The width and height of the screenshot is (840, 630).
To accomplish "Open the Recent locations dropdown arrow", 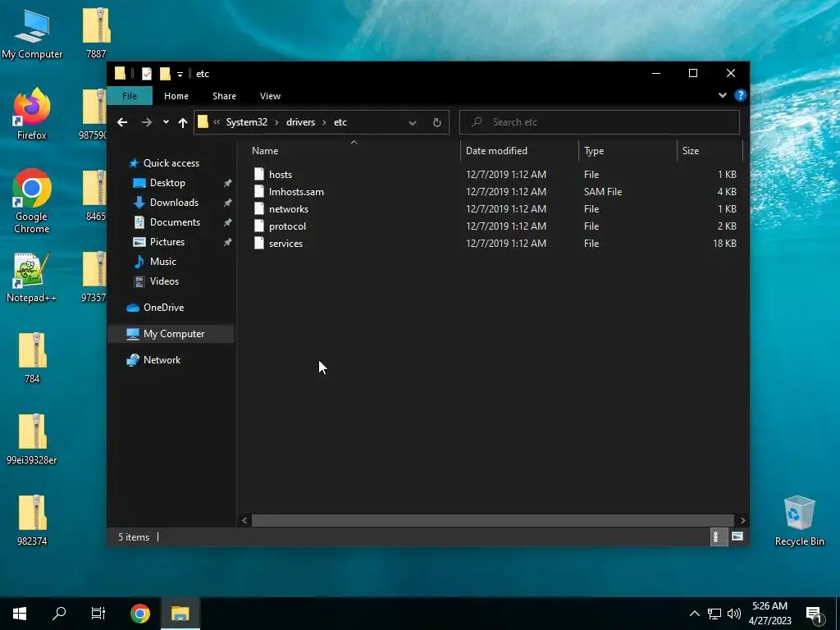I will click(166, 122).
